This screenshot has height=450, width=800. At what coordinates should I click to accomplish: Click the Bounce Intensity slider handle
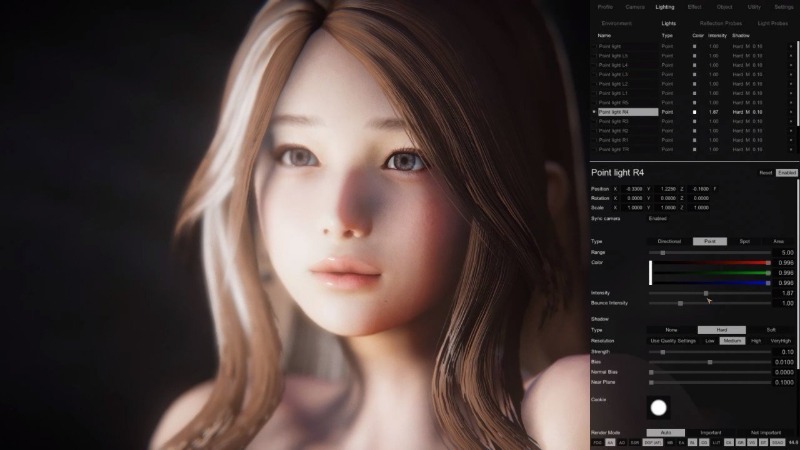pos(680,303)
